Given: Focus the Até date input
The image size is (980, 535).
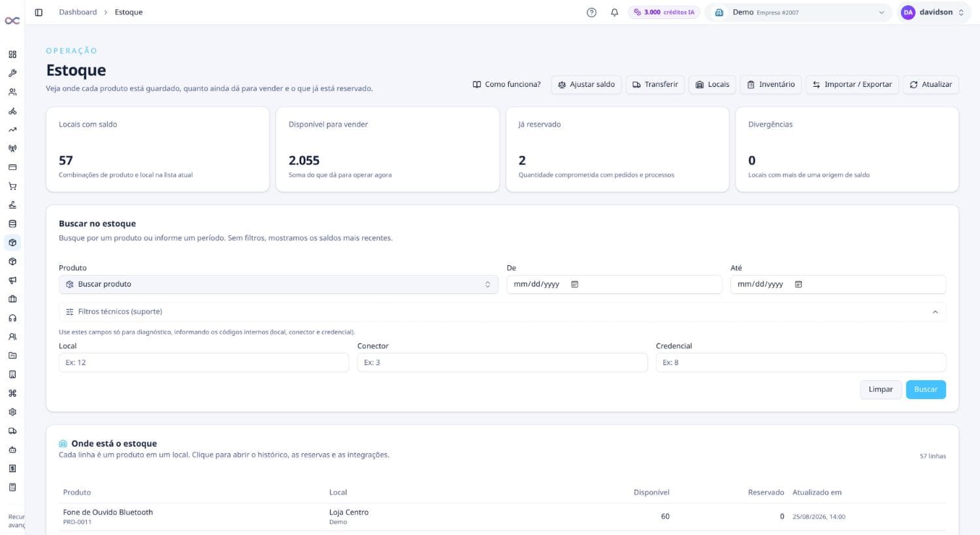Looking at the screenshot, I should point(838,284).
